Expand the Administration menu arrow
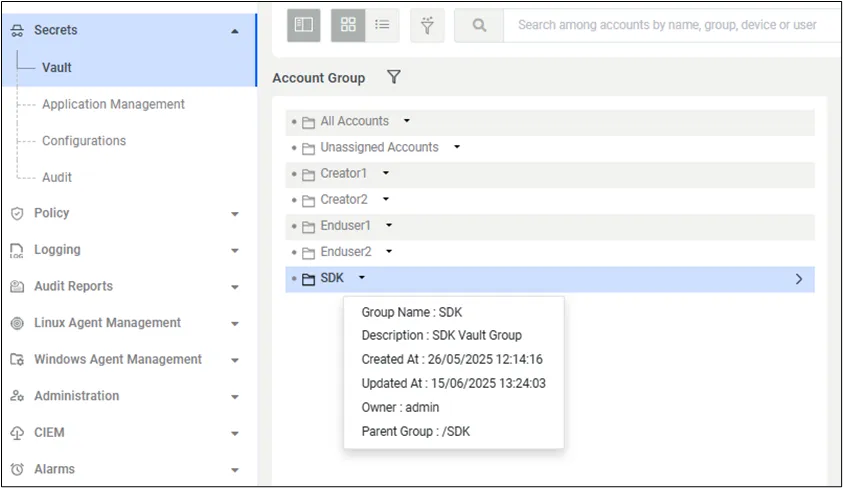This screenshot has height=488, width=843. coord(235,397)
